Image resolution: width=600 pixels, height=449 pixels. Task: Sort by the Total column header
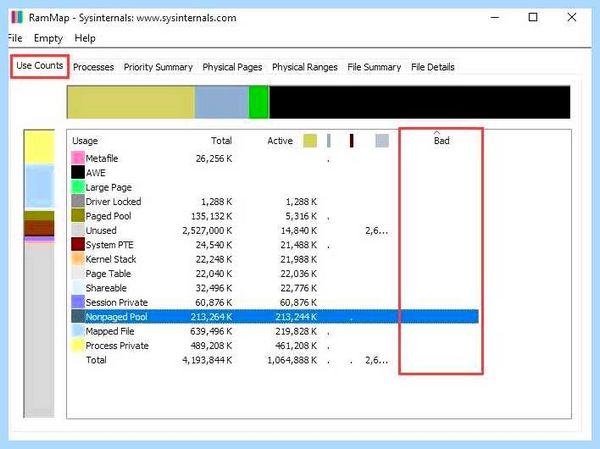222,141
